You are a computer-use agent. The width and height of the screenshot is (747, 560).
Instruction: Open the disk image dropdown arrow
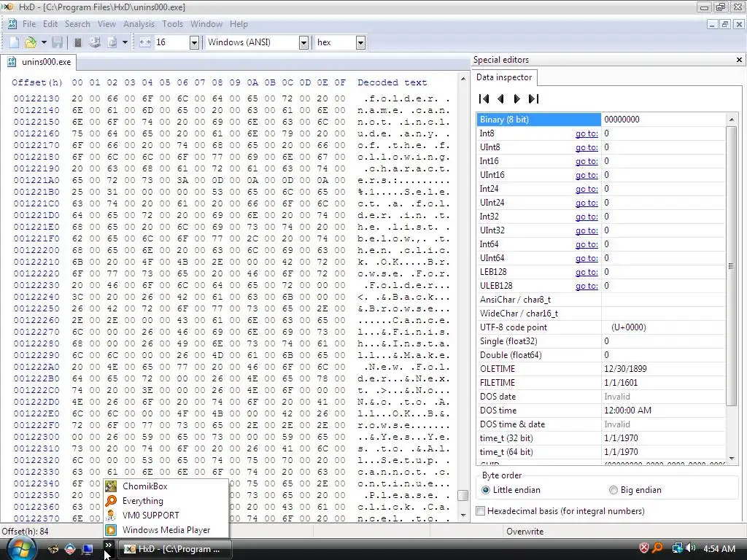pyautogui.click(x=125, y=42)
